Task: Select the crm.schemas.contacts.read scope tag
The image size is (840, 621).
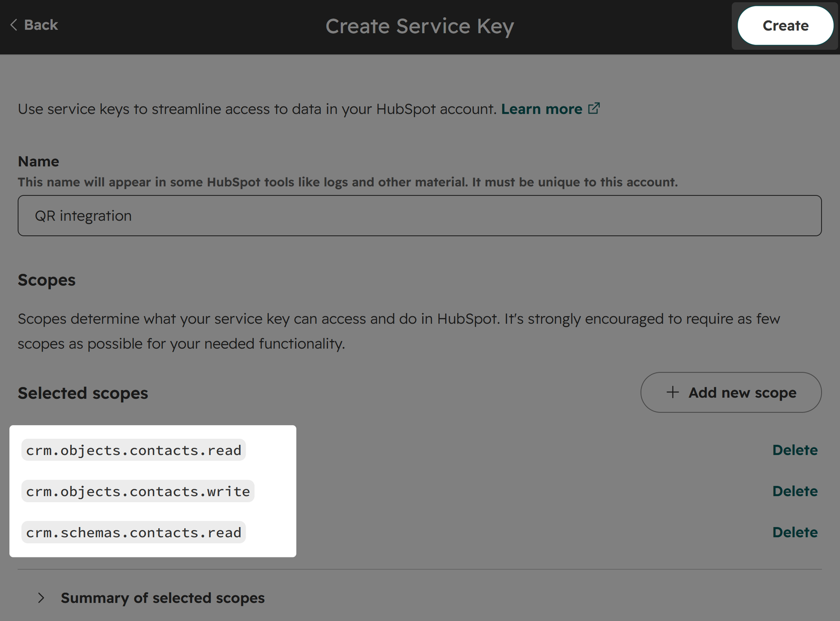Action: click(133, 532)
